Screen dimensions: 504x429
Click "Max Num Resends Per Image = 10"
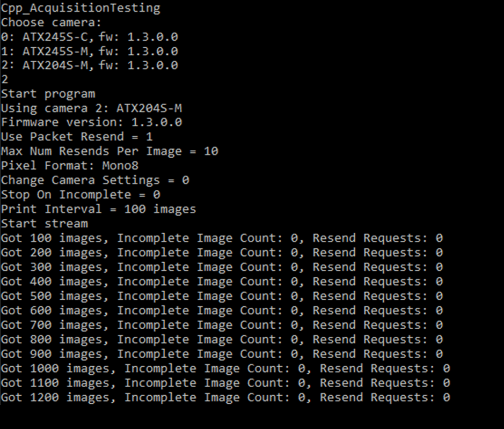pos(109,151)
